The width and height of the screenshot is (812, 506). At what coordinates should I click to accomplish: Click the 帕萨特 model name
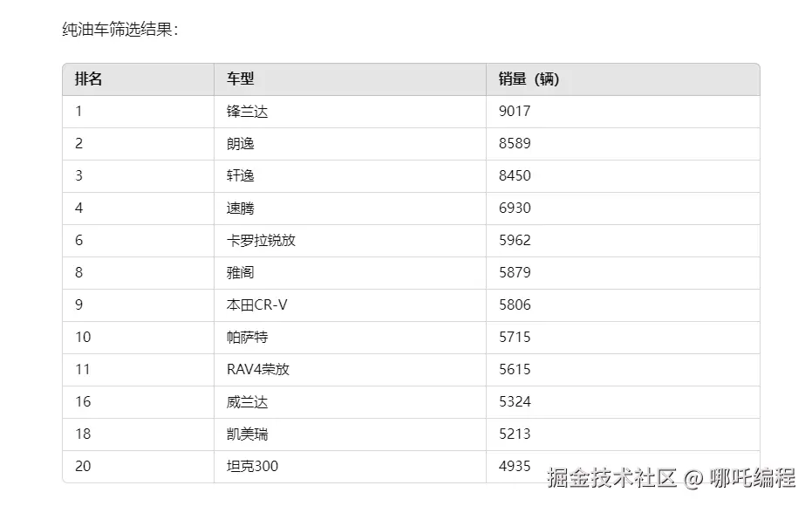click(247, 338)
